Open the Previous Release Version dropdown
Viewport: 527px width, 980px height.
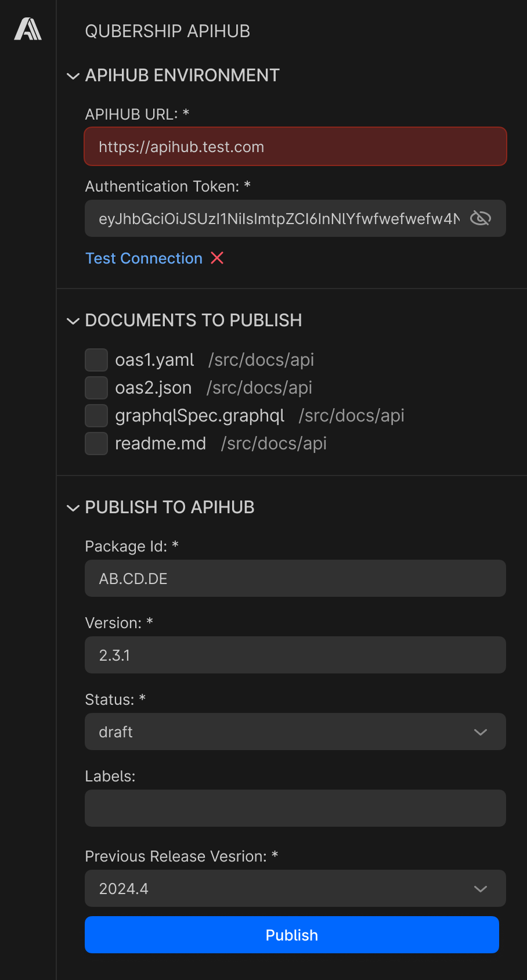tap(295, 888)
